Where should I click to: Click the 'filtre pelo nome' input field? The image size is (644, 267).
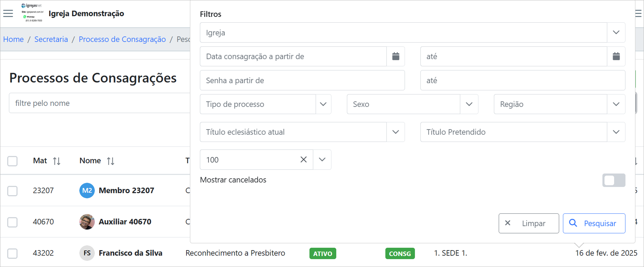click(x=100, y=103)
